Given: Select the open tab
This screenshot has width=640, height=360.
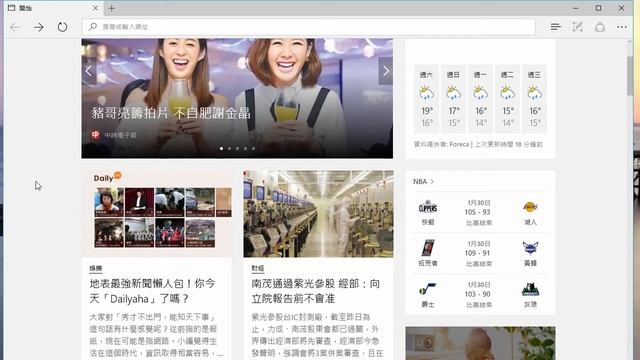Looking at the screenshot, I should click(53, 8).
